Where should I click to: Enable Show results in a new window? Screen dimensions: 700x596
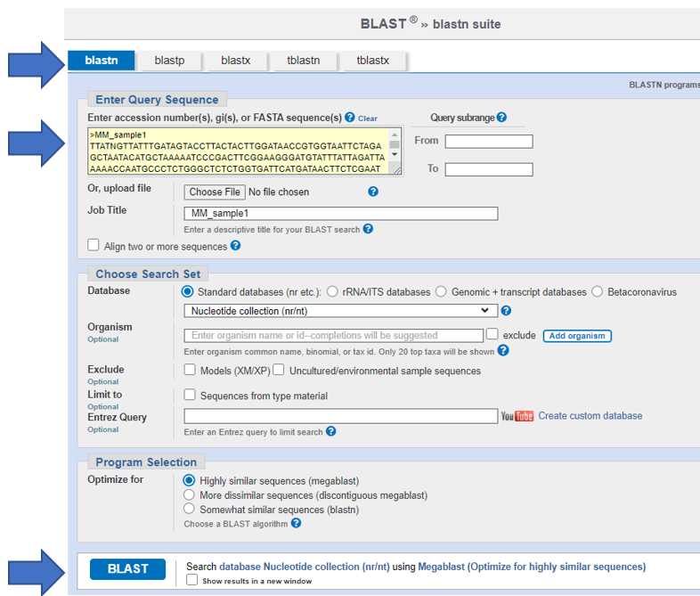coord(192,580)
